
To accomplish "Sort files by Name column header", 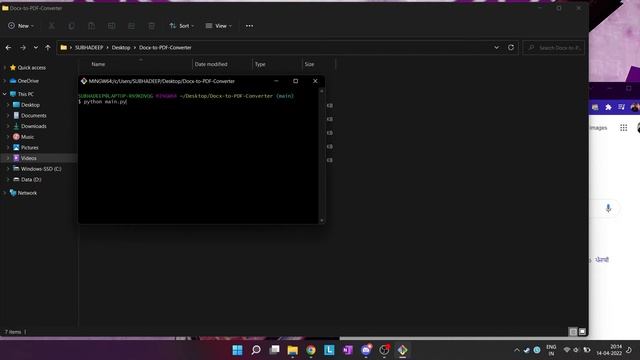I will coord(98,64).
